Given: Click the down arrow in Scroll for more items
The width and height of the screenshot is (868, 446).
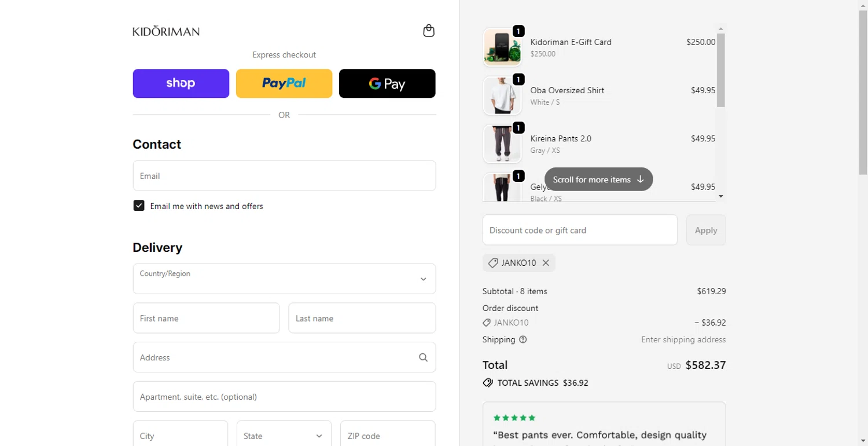Looking at the screenshot, I should click(x=640, y=179).
